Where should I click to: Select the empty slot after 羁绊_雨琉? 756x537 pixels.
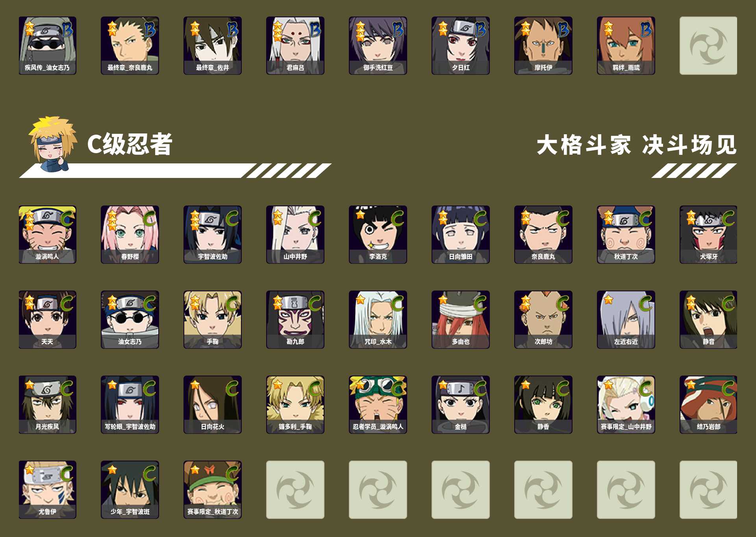pyautogui.click(x=708, y=46)
